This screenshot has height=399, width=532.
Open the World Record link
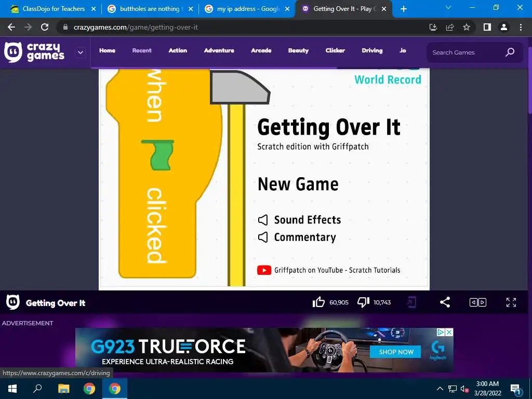pos(388,79)
